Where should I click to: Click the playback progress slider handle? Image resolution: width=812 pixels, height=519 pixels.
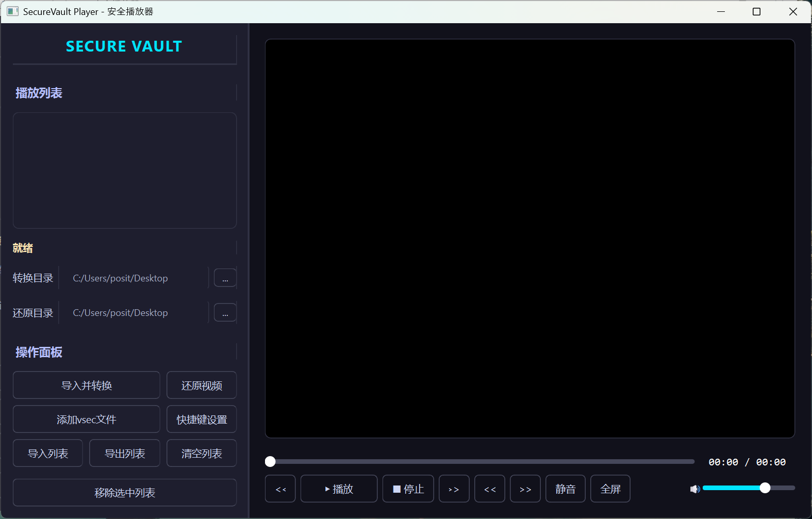(270, 462)
